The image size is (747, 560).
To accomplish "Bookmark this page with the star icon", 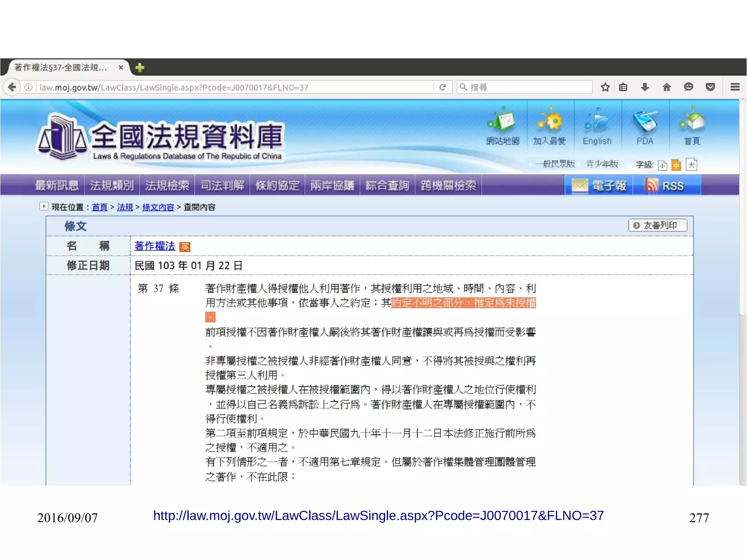I will (x=605, y=87).
